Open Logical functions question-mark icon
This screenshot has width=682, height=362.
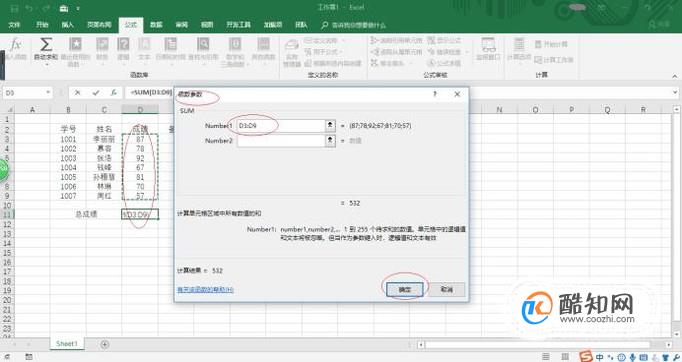click(123, 45)
